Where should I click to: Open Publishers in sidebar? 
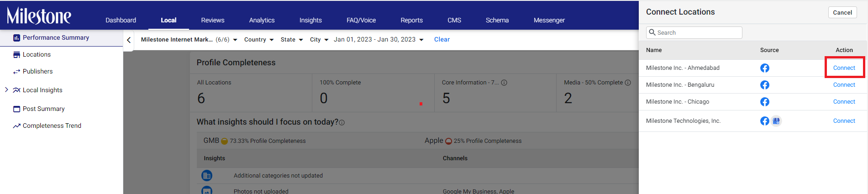pos(37,72)
